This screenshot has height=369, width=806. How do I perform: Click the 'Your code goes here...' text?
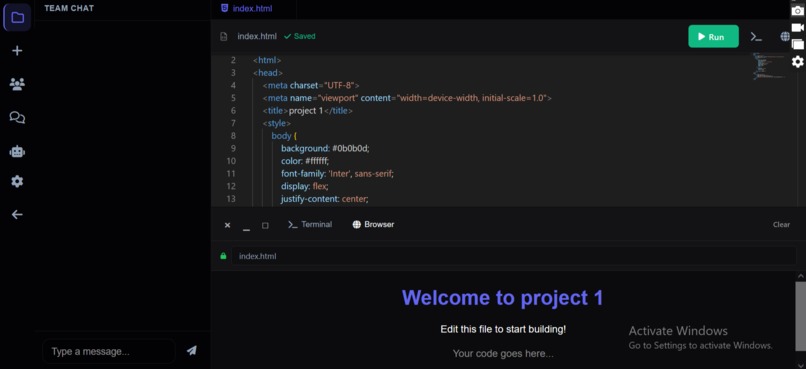pyautogui.click(x=503, y=353)
